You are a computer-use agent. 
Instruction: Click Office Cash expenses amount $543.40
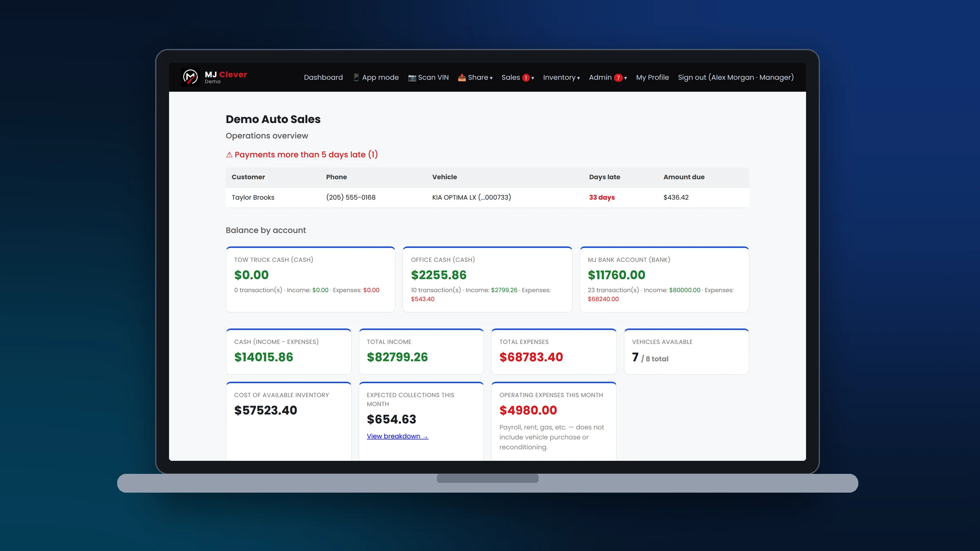point(423,299)
